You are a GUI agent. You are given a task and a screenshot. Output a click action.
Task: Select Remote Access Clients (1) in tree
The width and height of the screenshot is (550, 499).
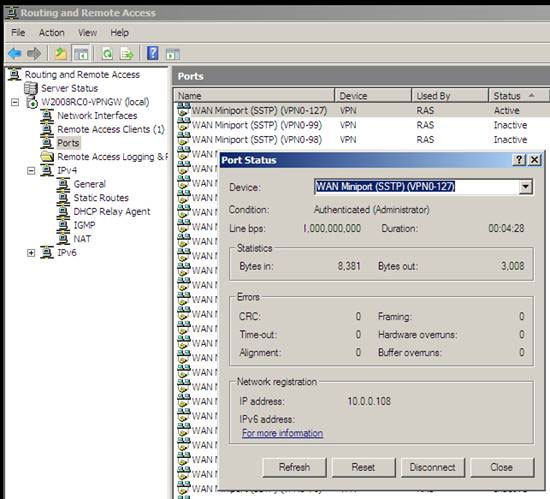pyautogui.click(x=110, y=129)
